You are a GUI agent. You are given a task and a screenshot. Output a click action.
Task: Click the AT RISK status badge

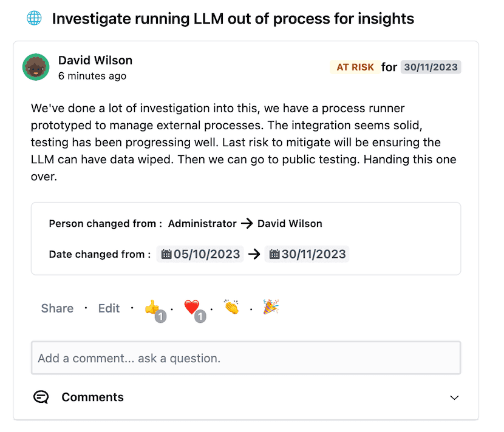(355, 67)
